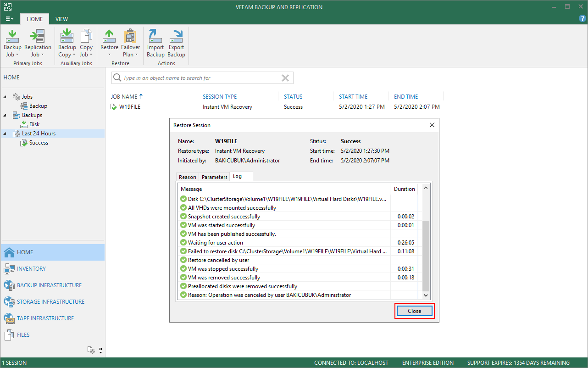Collapse the Backups tree node
Viewport: 588px width, 368px height.
point(6,115)
